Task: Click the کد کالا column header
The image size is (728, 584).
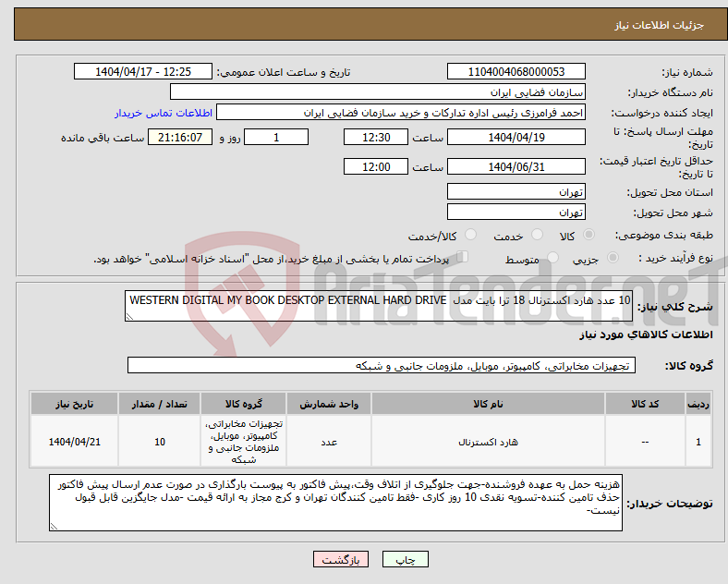Action: (645, 404)
